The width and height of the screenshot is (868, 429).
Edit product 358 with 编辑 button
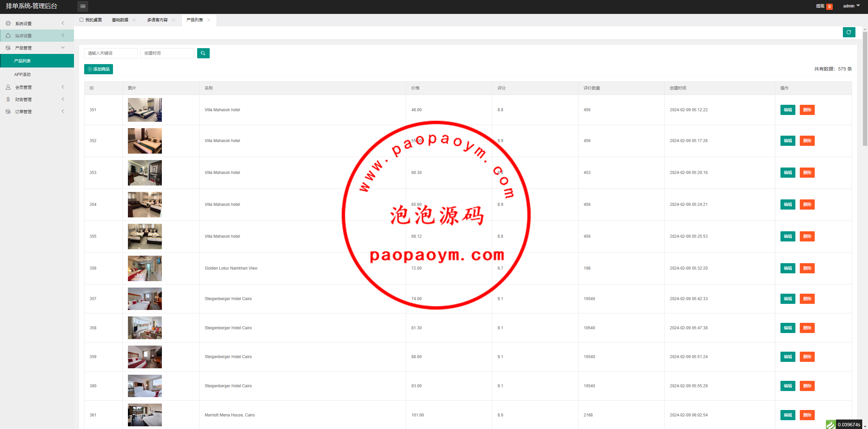(x=788, y=328)
